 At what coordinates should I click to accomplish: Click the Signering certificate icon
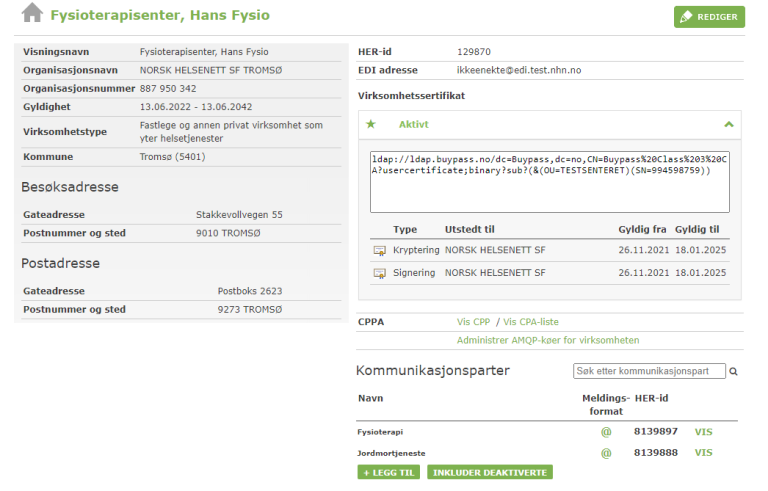tap(379, 273)
